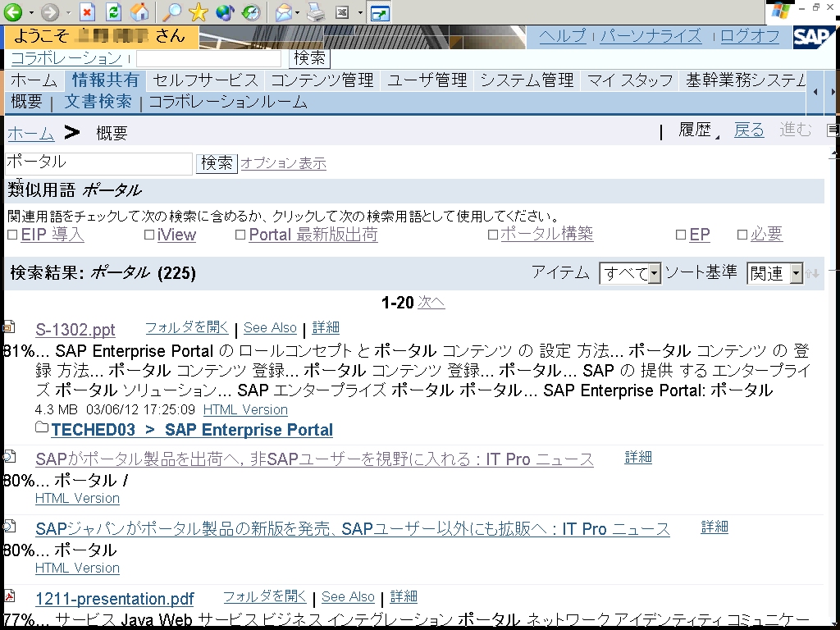Focus the empty header search field
The height and width of the screenshot is (630, 840).
click(x=209, y=58)
